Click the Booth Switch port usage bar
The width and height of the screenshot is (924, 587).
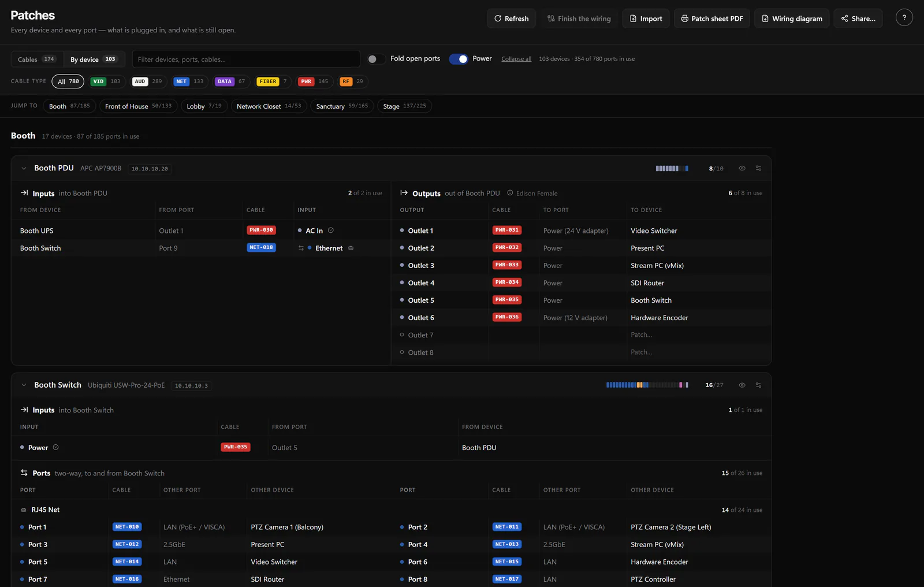(x=647, y=385)
